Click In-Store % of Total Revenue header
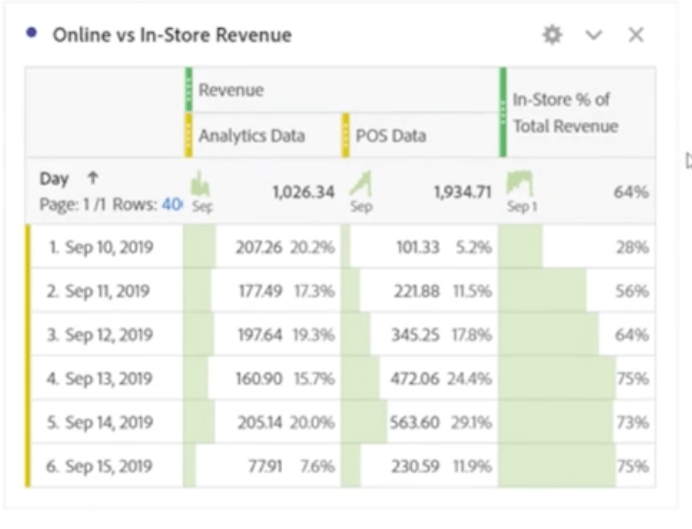This screenshot has height=529, width=692. tap(565, 113)
